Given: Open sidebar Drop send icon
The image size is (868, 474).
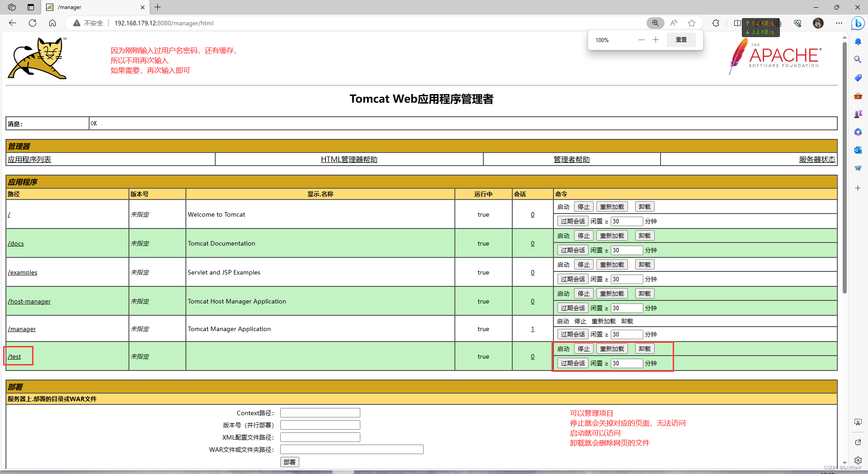Looking at the screenshot, I should click(858, 168).
